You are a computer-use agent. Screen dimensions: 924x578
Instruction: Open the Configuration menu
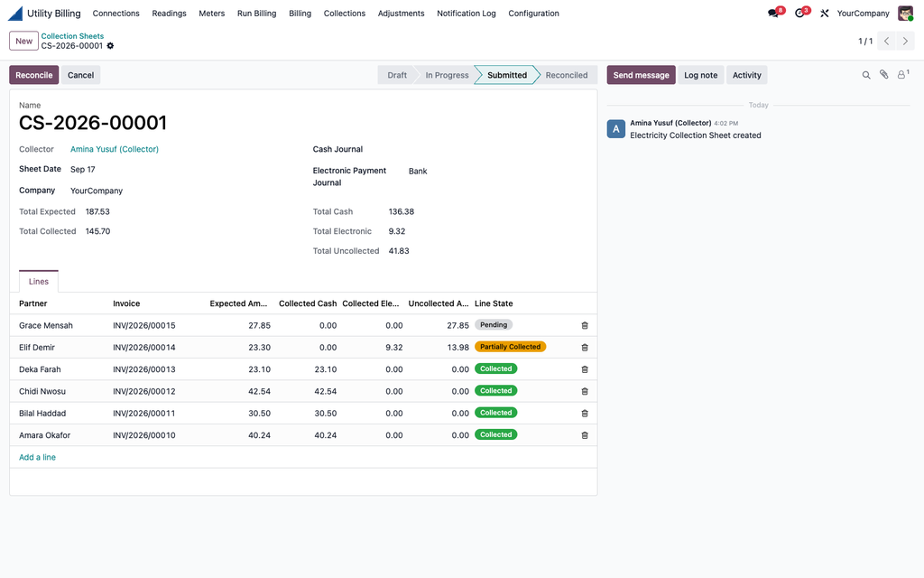(533, 13)
